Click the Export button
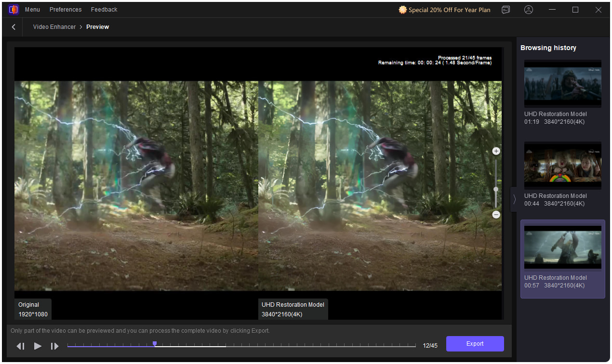Screen dimensions: 612x364 [x=475, y=344]
